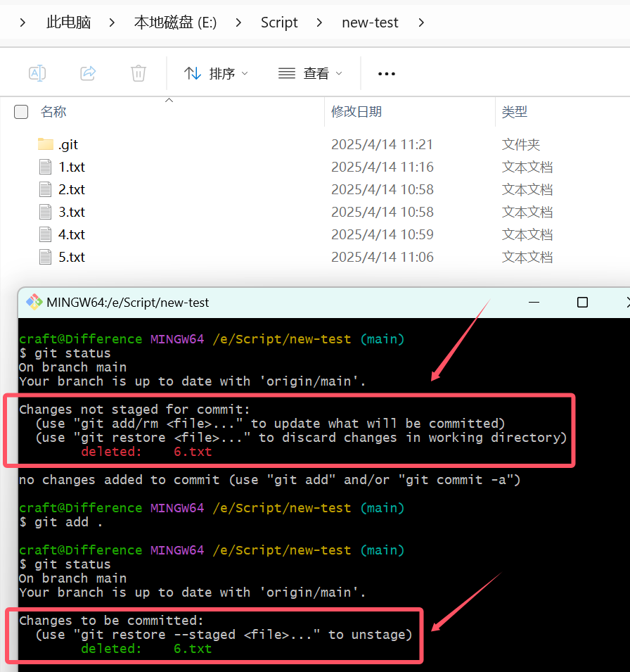
Task: Go to 本地磁盘 (E:) in the breadcrumb
Action: [x=175, y=23]
